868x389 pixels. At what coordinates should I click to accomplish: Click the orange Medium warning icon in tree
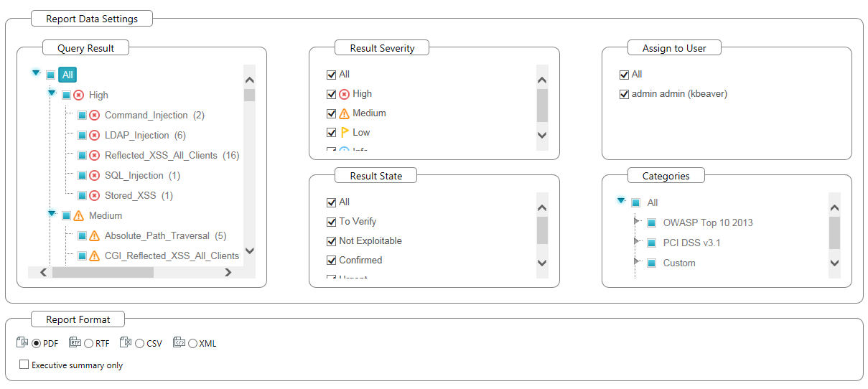coord(78,215)
